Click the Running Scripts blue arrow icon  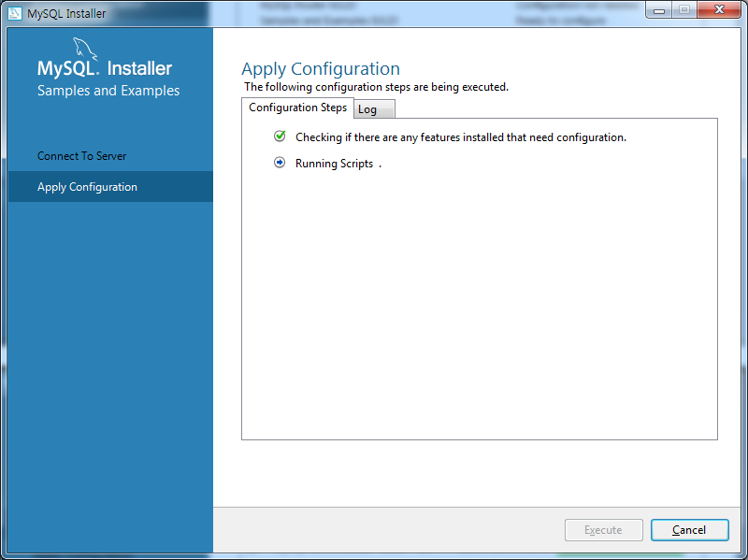point(280,163)
